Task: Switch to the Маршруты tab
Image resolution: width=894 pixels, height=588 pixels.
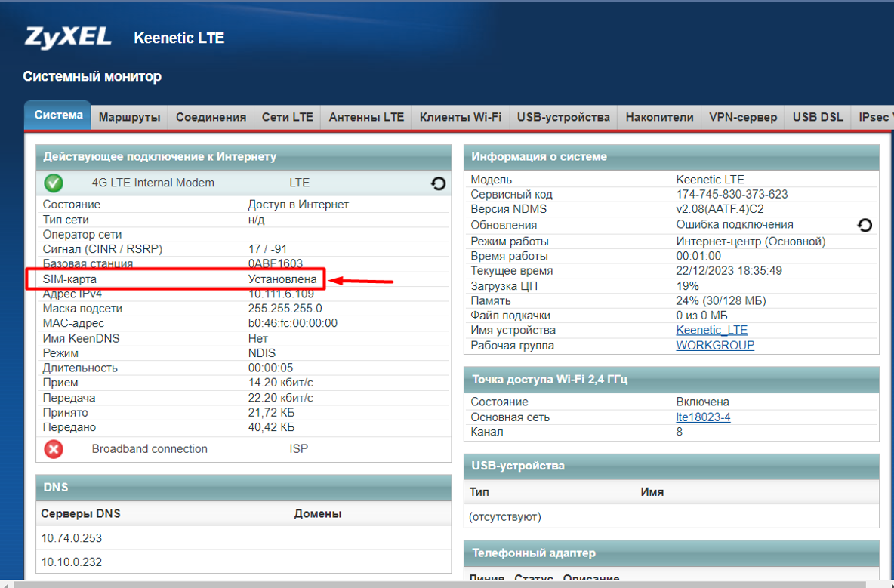Action: pyautogui.click(x=129, y=117)
